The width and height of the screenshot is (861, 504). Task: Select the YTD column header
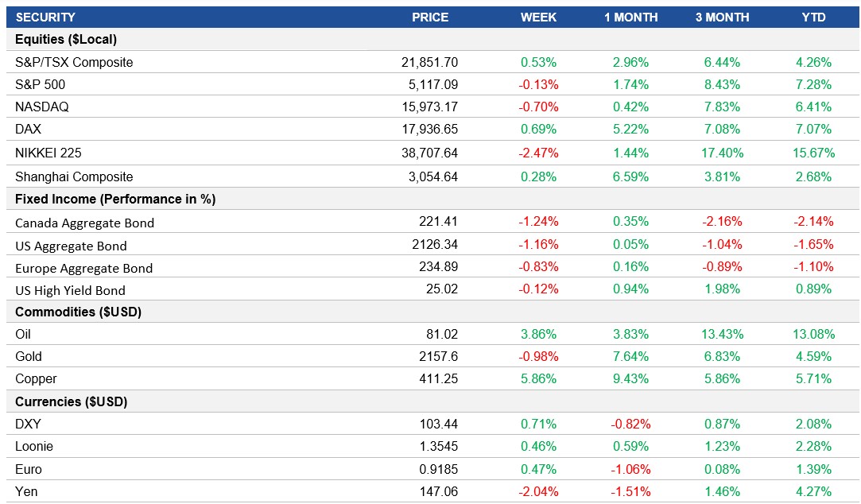point(817,17)
